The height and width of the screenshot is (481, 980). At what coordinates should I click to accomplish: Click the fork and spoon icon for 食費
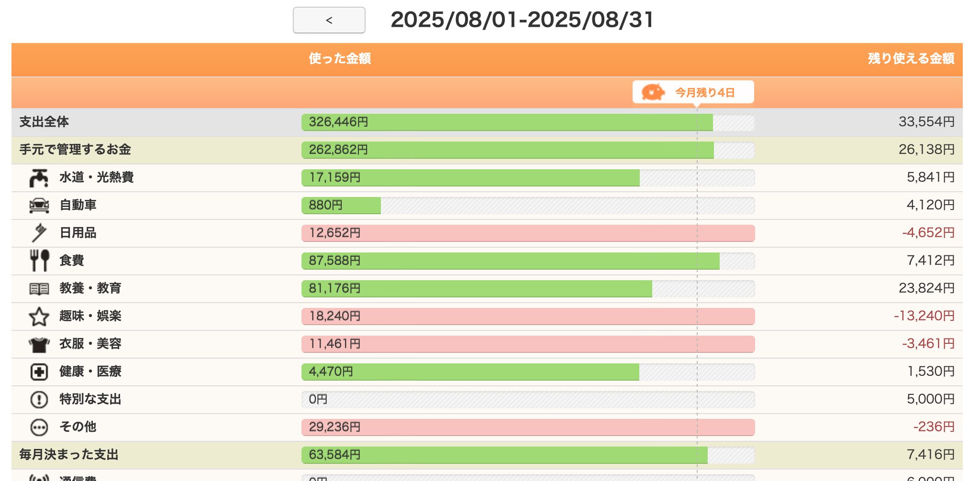tap(39, 261)
